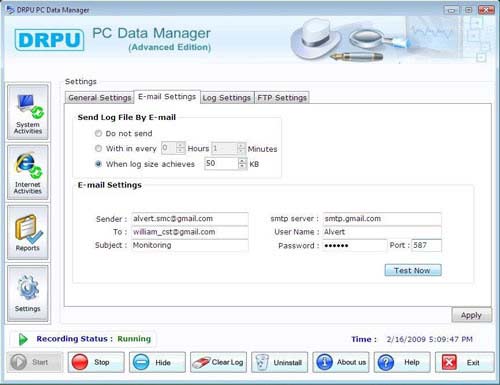Click the log size KB field
This screenshot has height=385, width=500.
(x=222, y=164)
